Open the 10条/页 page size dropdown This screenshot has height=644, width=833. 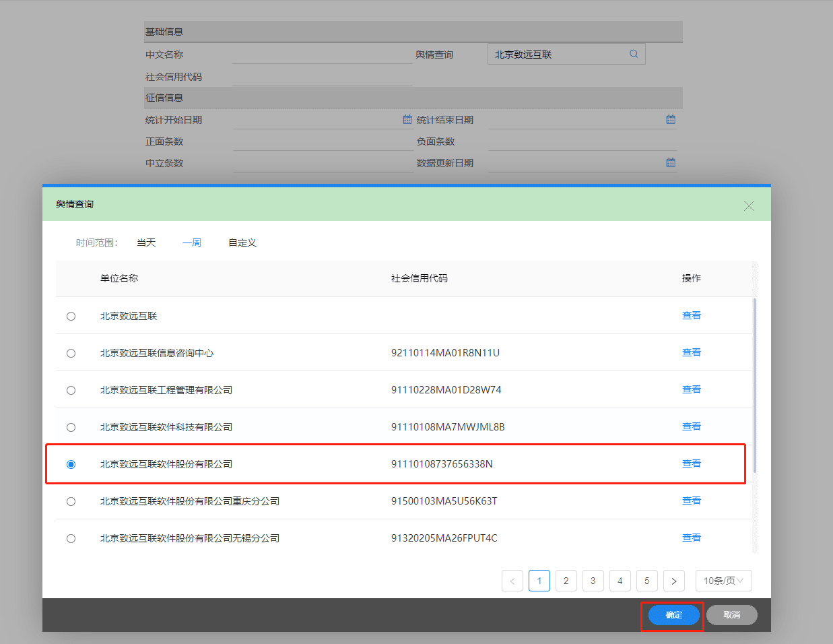(x=723, y=581)
